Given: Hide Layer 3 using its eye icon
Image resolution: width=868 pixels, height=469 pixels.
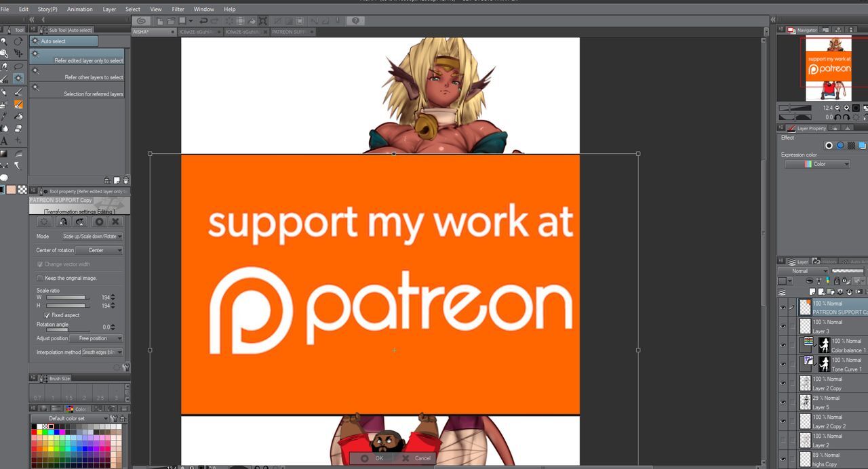Looking at the screenshot, I should pyautogui.click(x=783, y=326).
